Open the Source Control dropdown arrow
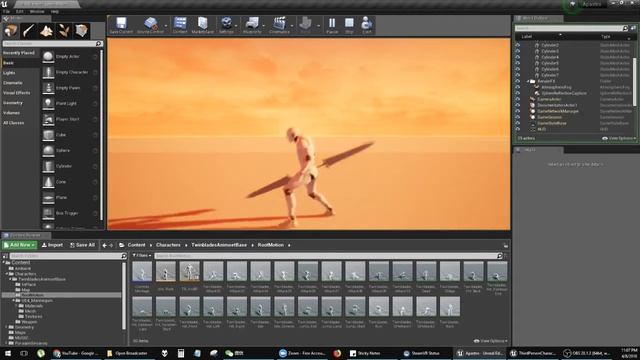The width and height of the screenshot is (640, 360). [x=166, y=25]
